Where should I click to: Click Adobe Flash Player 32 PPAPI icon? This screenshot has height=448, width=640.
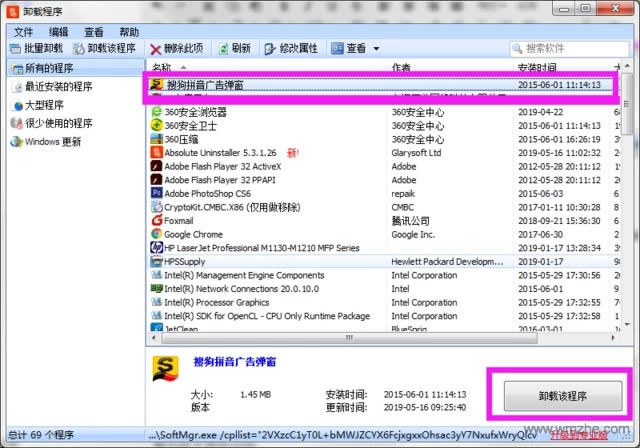157,180
